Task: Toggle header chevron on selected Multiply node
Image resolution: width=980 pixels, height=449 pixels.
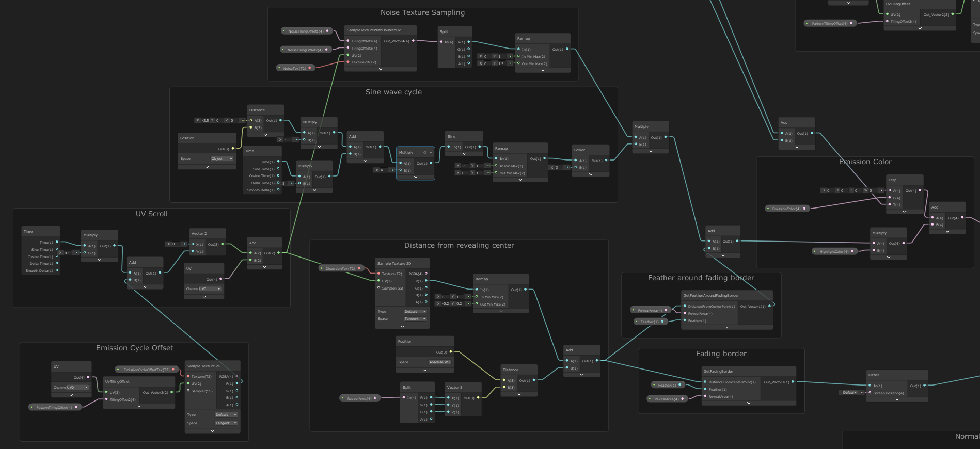Action: click(431, 152)
